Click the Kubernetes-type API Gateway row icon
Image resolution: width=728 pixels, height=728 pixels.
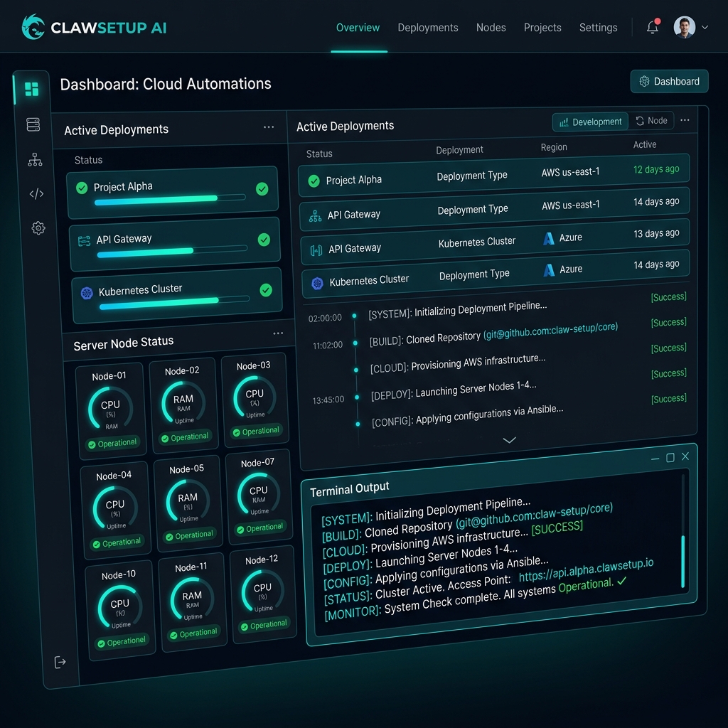[x=316, y=251]
